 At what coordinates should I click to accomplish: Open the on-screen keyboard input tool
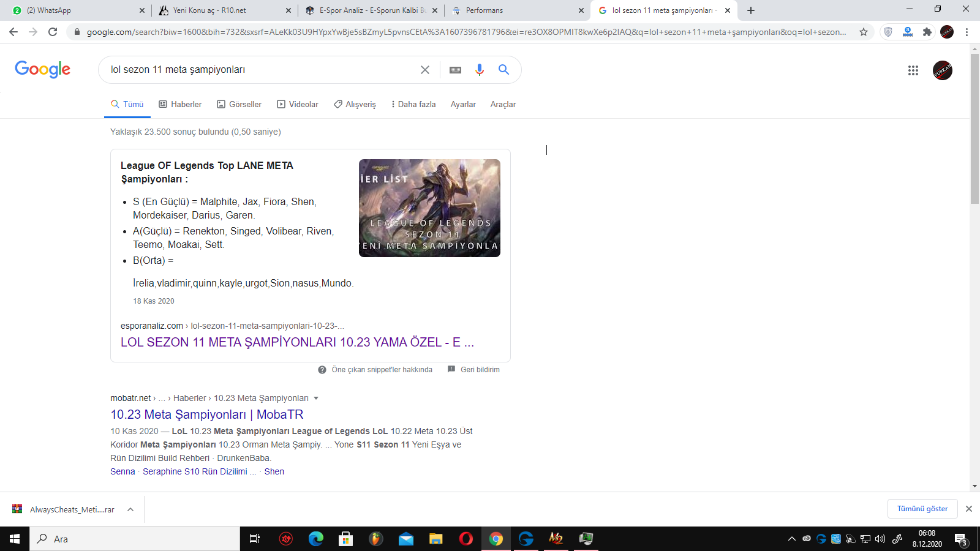(x=455, y=70)
